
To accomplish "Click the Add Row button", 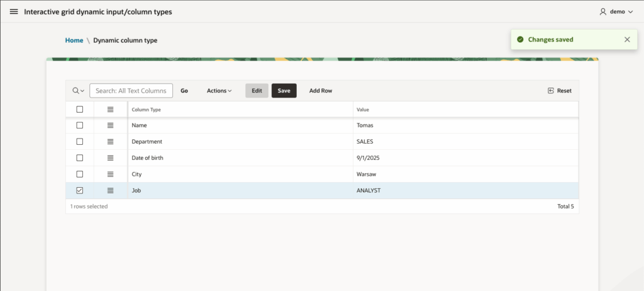I will tap(320, 91).
